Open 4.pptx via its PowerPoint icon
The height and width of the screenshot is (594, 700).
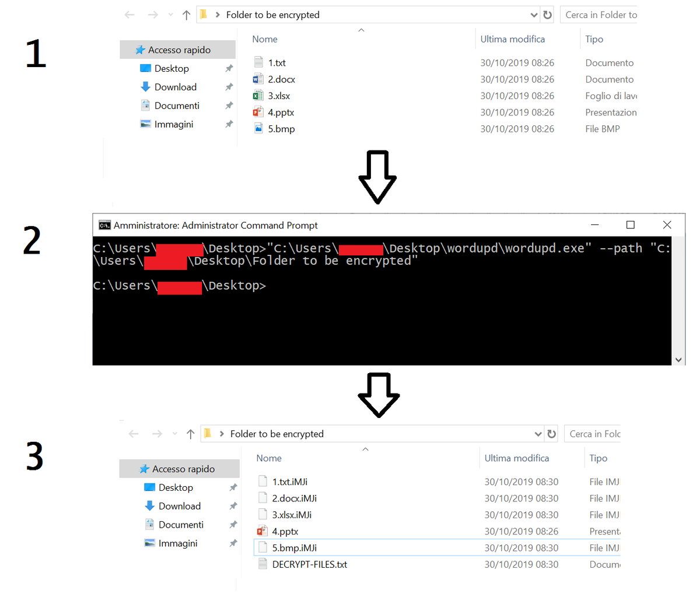click(258, 112)
